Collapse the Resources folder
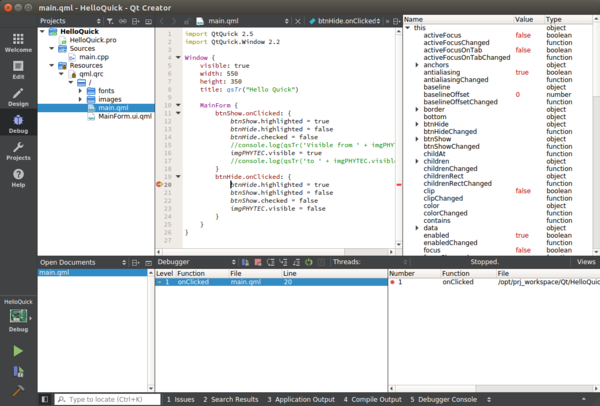The image size is (600, 406). click(52, 65)
